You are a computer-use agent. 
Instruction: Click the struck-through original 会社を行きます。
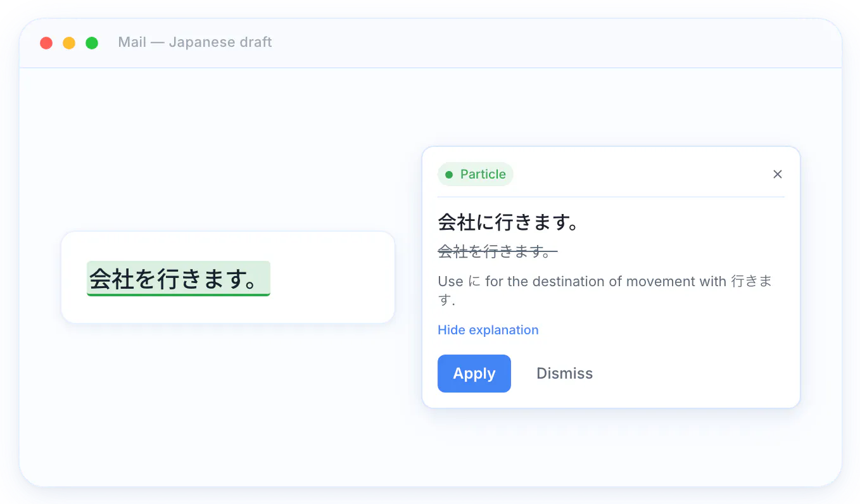[498, 252]
